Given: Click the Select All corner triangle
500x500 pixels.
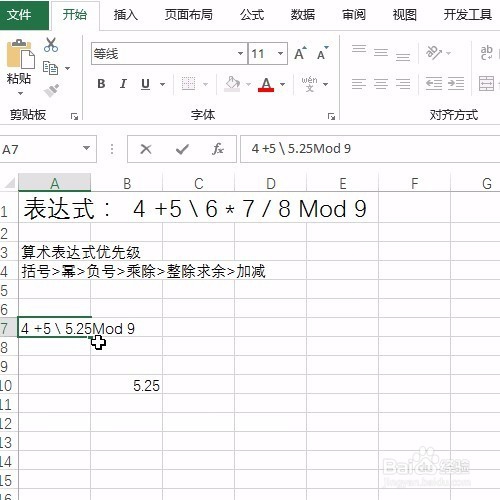Looking at the screenshot, I should click(x=9, y=183).
